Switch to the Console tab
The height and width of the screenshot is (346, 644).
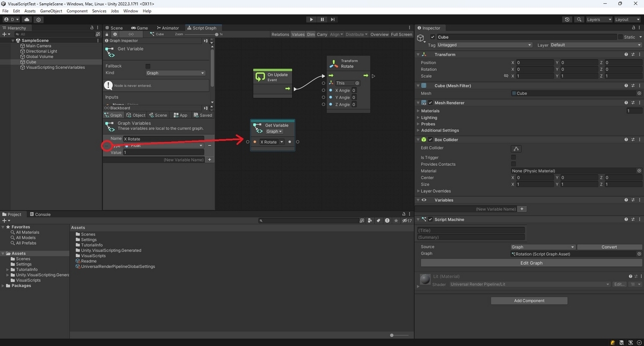(x=40, y=215)
